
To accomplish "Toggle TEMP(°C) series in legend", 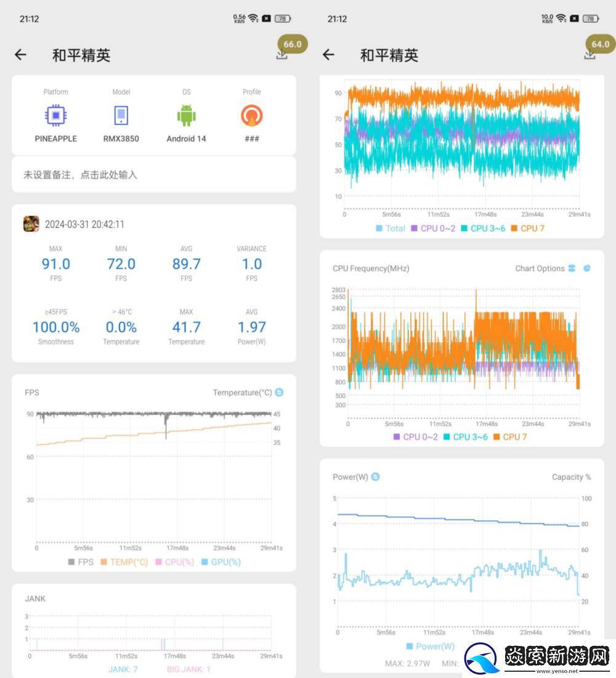I will [124, 562].
